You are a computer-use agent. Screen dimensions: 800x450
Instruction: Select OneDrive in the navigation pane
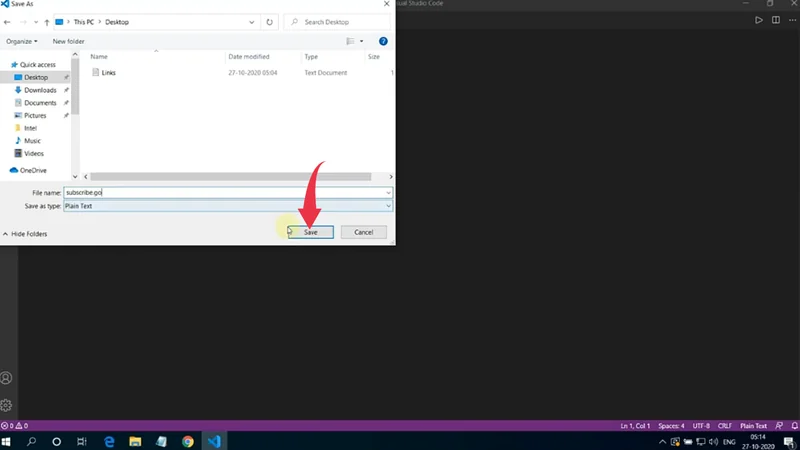[33, 170]
